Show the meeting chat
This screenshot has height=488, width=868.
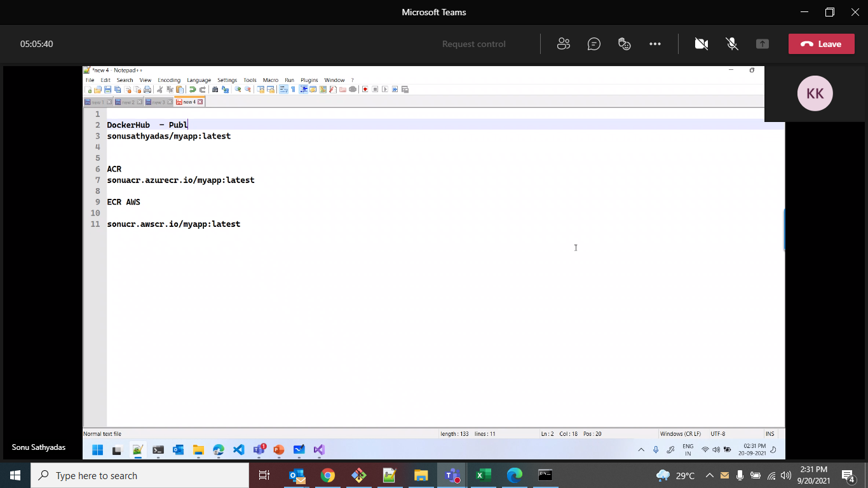point(594,44)
